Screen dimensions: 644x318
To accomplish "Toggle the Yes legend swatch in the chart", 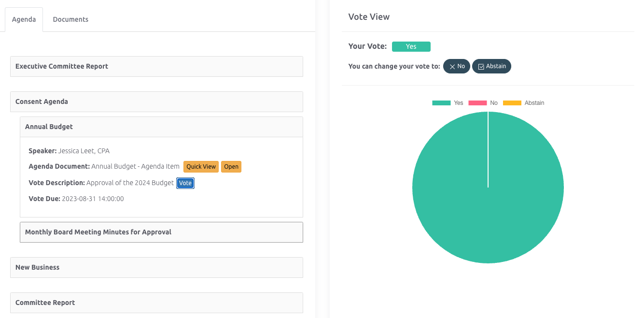I will tap(441, 103).
